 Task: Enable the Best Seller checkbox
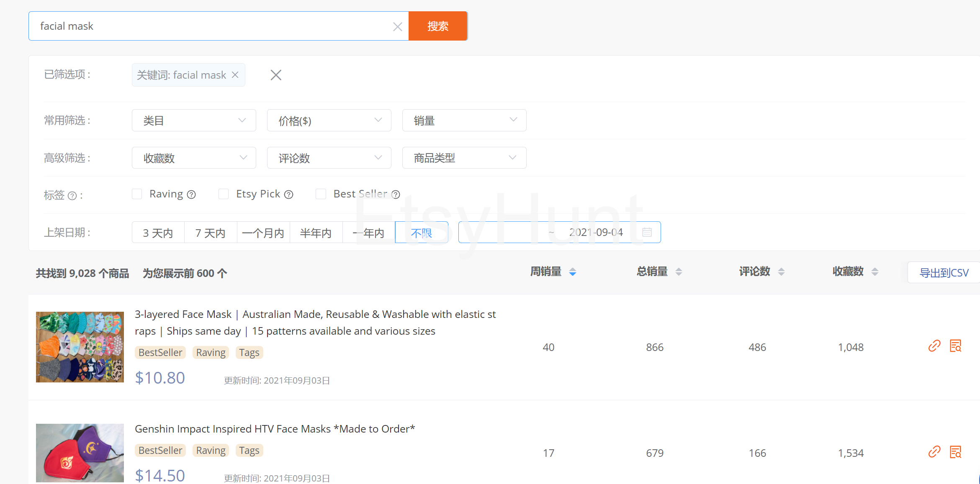click(x=321, y=194)
